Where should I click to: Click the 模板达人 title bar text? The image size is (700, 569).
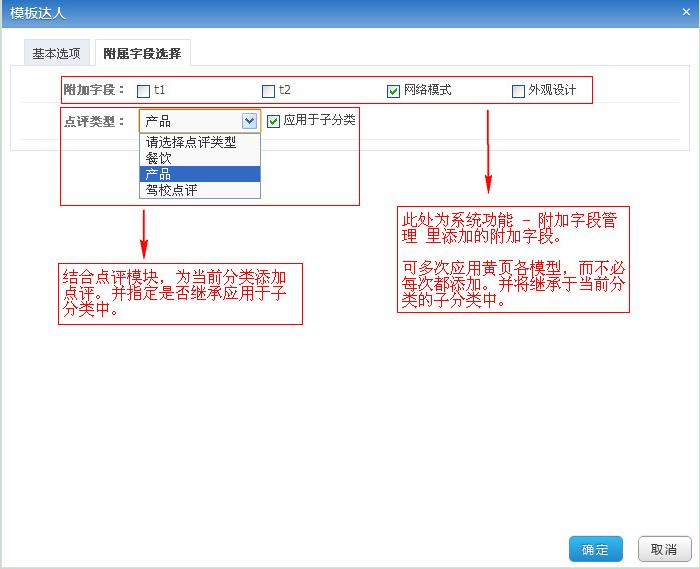coord(38,13)
